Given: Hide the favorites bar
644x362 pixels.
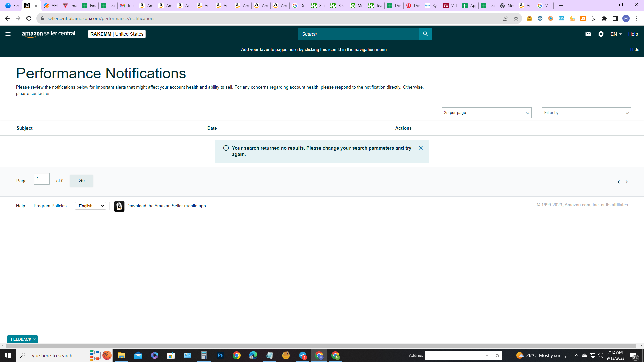Looking at the screenshot, I should 635,49.
